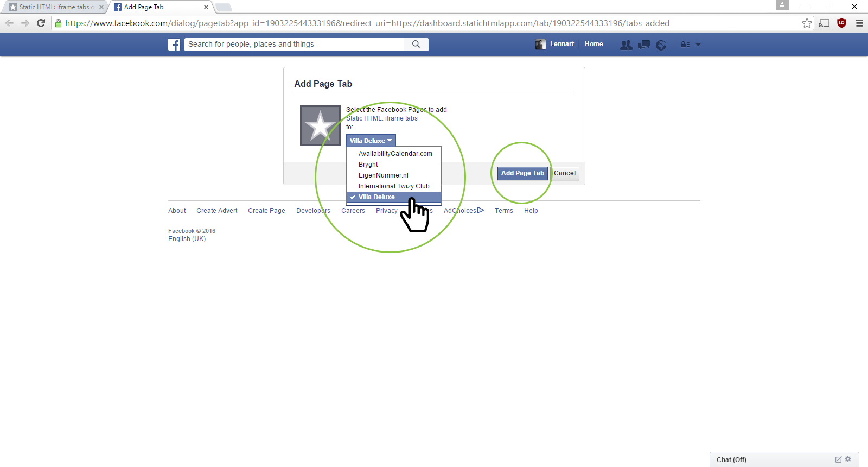Image resolution: width=868 pixels, height=467 pixels.
Task: Close the Static HTML browser tab
Action: (x=101, y=7)
